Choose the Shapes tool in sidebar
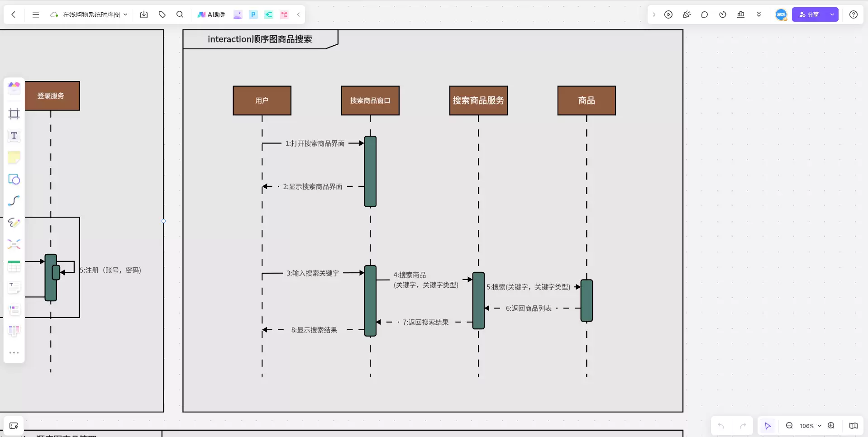The height and width of the screenshot is (437, 868). [14, 179]
